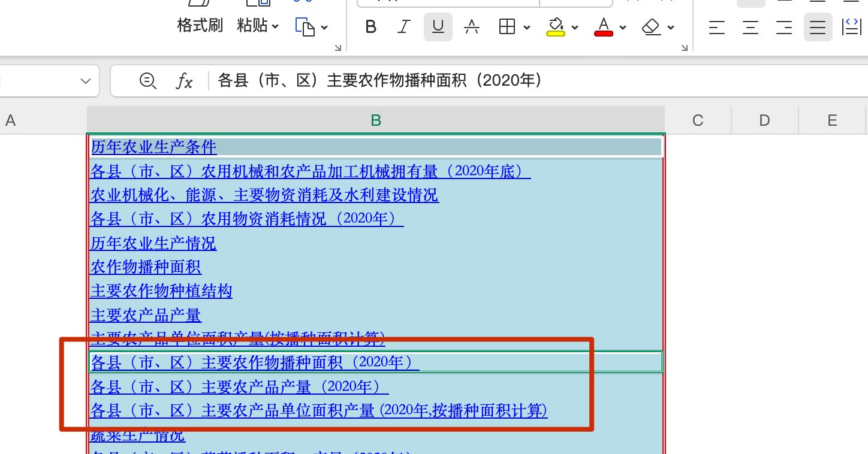Toggle underline formatting
Screen dimensions: 868x454
[438, 27]
